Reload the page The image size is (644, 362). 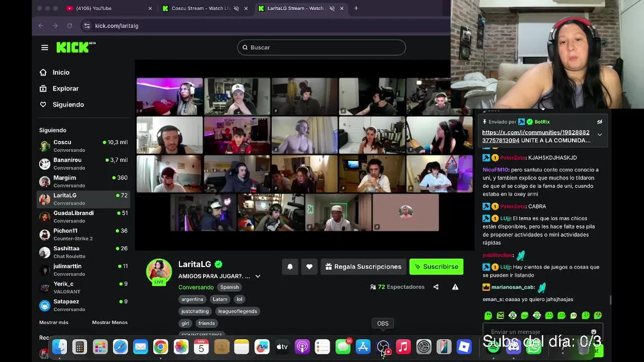(x=69, y=26)
